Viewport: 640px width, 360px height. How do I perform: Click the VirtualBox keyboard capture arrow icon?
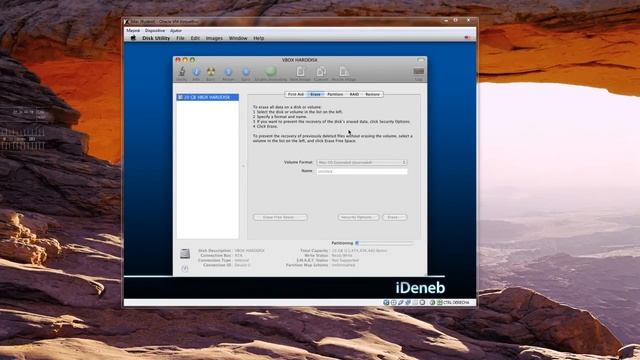(440, 302)
